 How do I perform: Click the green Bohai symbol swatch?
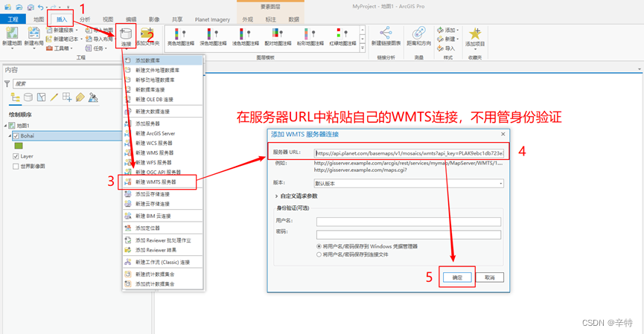[19, 146]
